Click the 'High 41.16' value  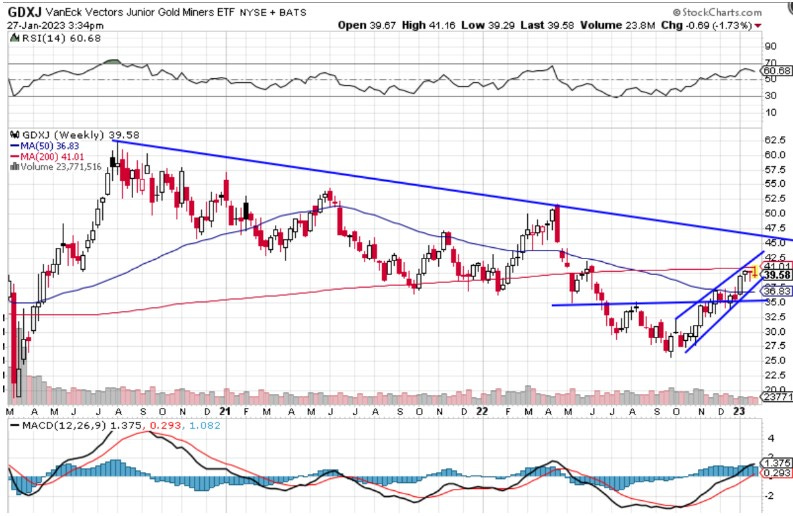click(429, 25)
